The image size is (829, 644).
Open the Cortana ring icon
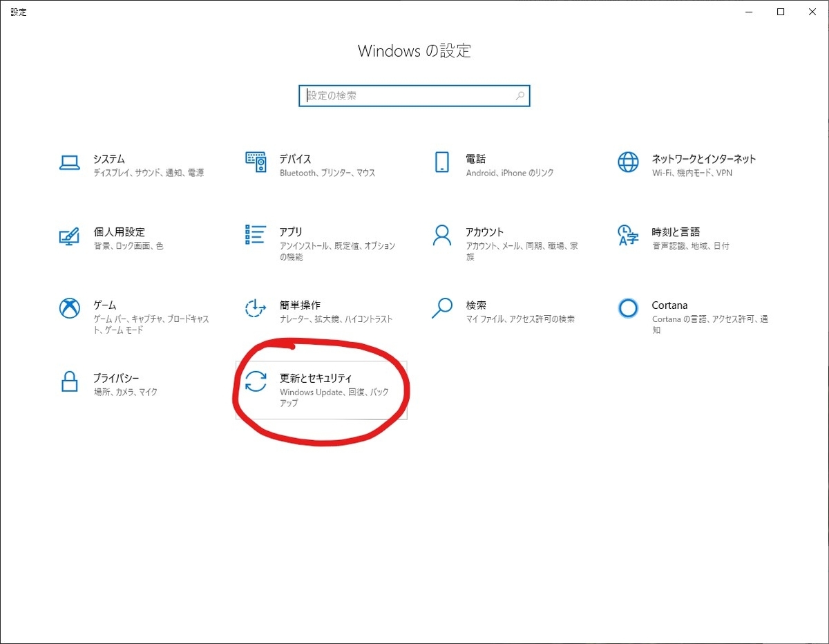click(x=628, y=308)
